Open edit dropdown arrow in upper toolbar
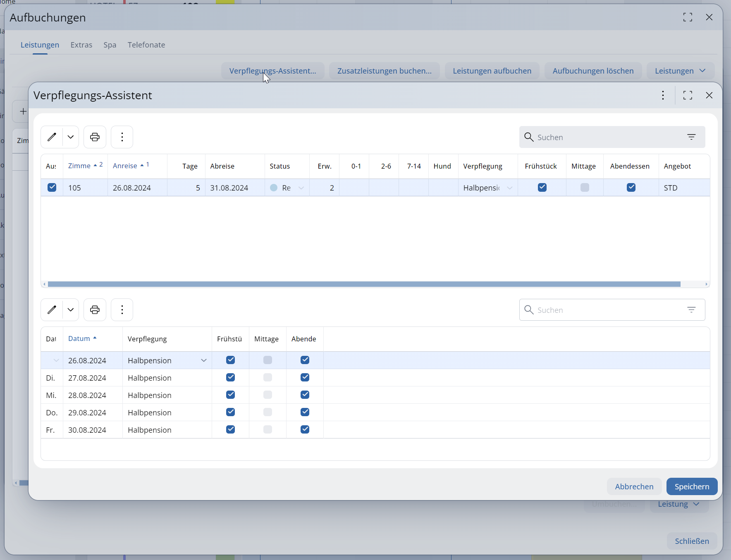The width and height of the screenshot is (731, 560). tap(71, 137)
